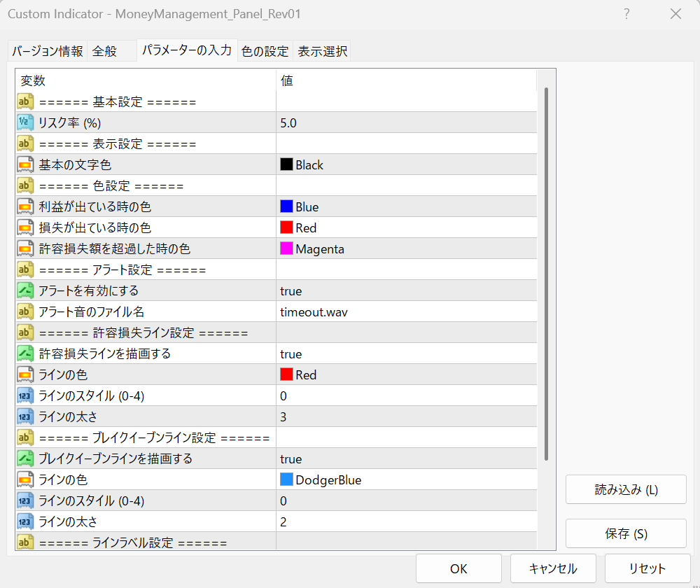The width and height of the screenshot is (700, 588).
Task: Open the 色の設定 tab
Action: point(265,51)
